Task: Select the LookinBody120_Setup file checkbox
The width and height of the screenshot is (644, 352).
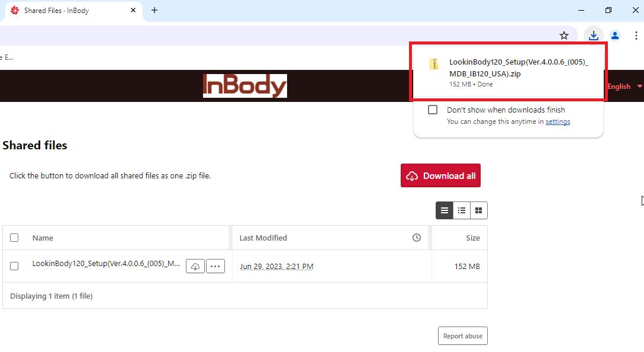Action: [x=14, y=266]
